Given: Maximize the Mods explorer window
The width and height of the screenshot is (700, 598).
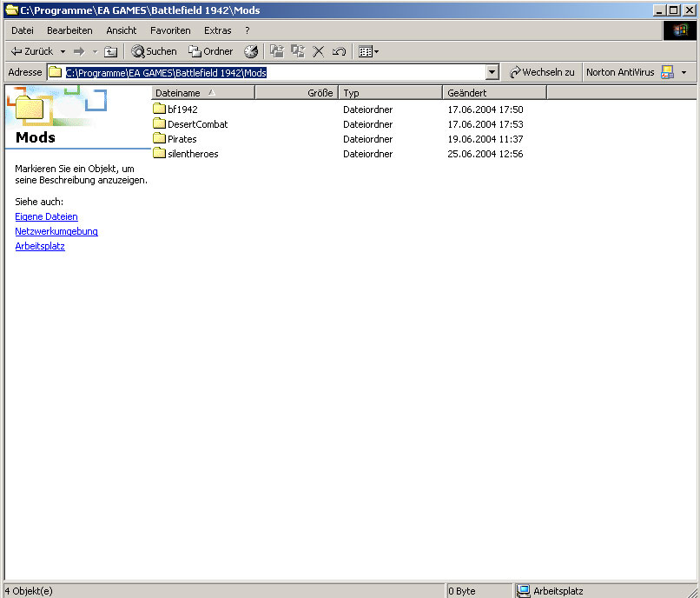Looking at the screenshot, I should 674,10.
